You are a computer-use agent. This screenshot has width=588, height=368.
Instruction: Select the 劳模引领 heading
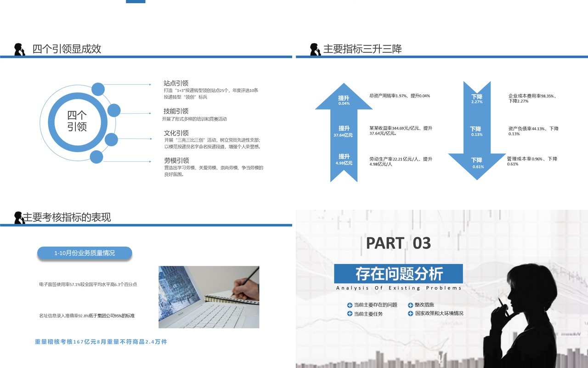[x=176, y=161]
